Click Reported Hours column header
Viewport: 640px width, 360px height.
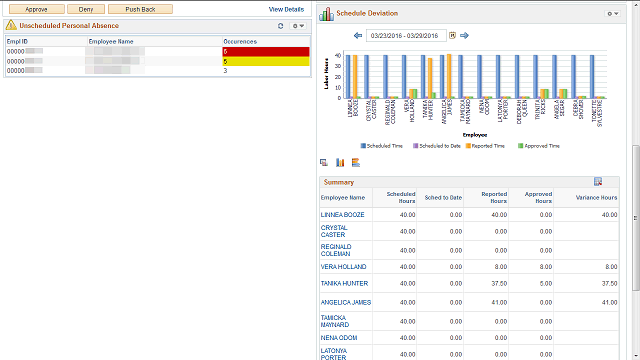(494, 198)
